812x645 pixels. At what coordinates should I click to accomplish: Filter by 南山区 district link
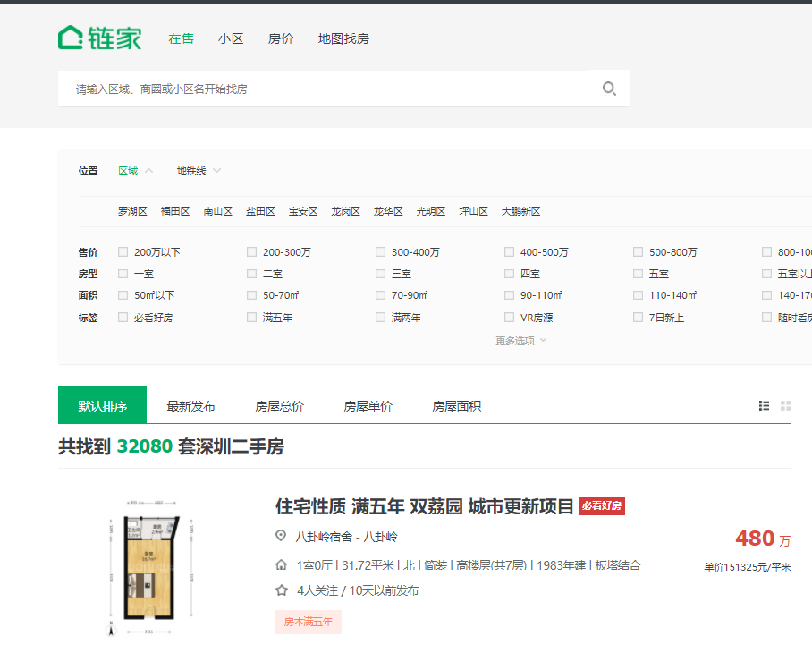click(x=217, y=212)
